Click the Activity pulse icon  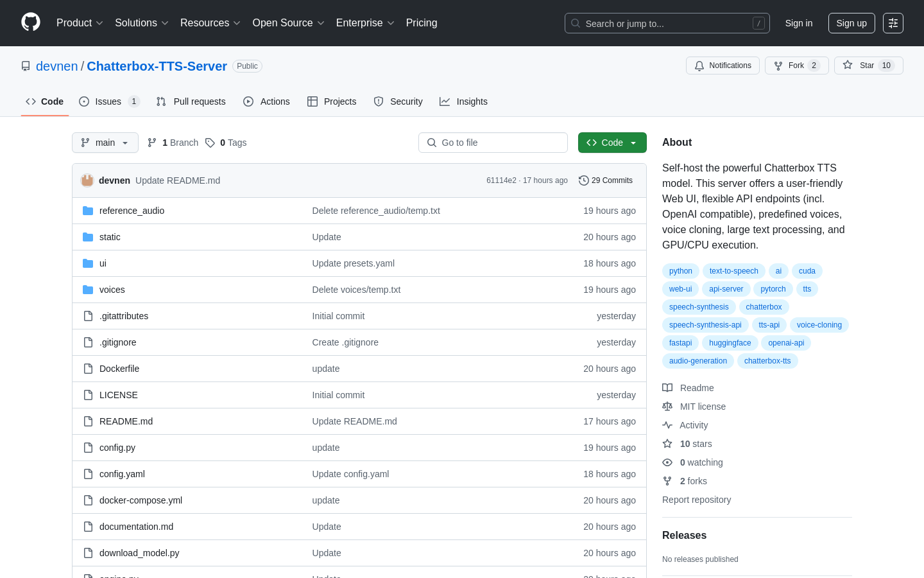tap(667, 425)
